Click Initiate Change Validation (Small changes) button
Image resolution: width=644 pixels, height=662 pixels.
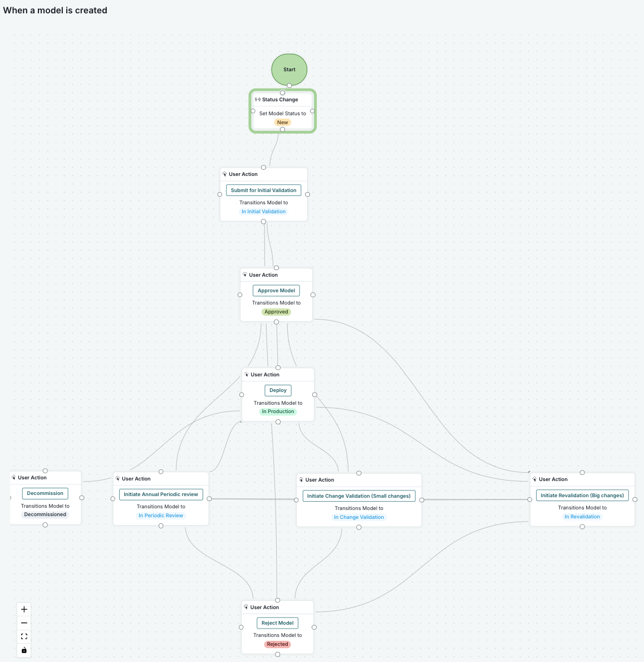tap(358, 496)
